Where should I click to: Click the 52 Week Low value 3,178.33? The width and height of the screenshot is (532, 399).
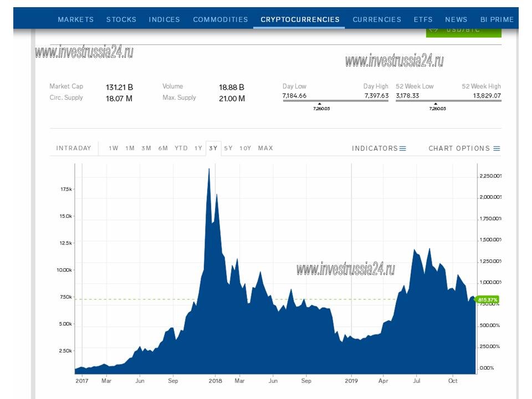(407, 96)
